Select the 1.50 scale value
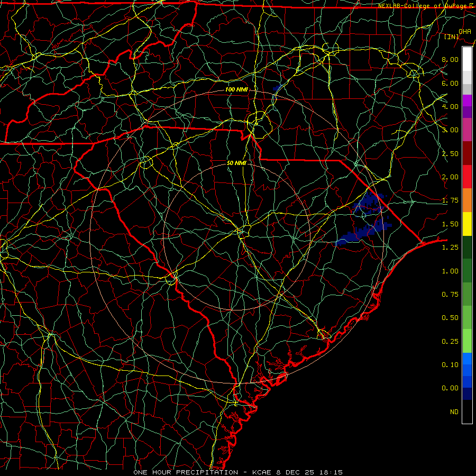The image size is (476, 476). click(x=450, y=224)
